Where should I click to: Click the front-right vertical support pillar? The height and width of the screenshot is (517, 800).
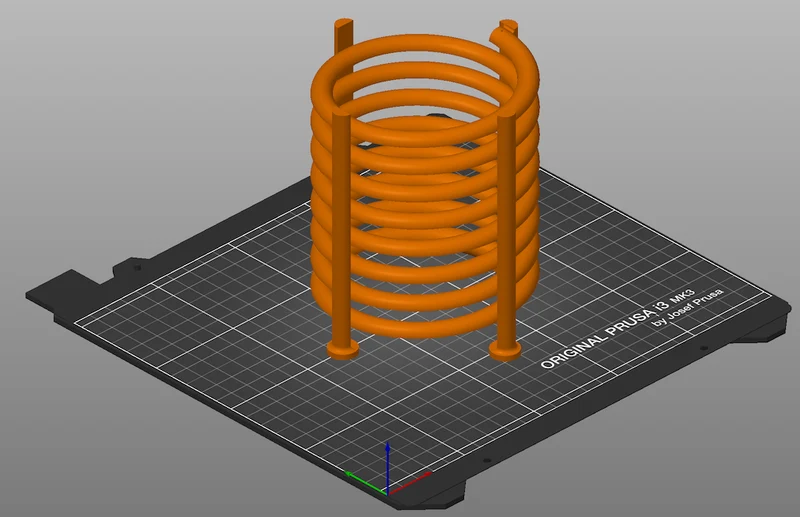pyautogui.click(x=506, y=232)
